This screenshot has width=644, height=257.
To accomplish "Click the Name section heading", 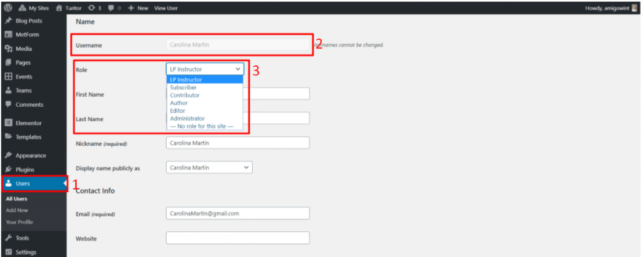I will [85, 22].
